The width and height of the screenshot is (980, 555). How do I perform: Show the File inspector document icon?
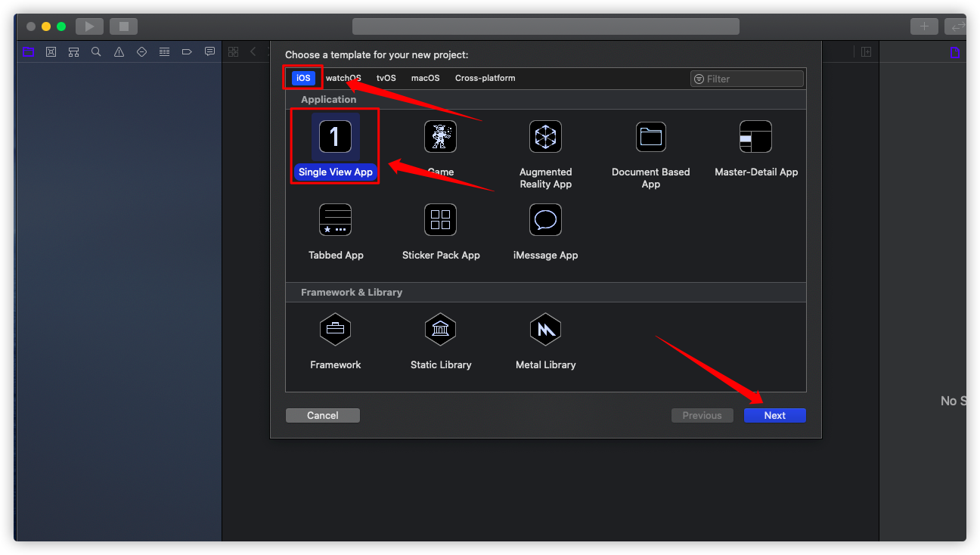click(955, 52)
